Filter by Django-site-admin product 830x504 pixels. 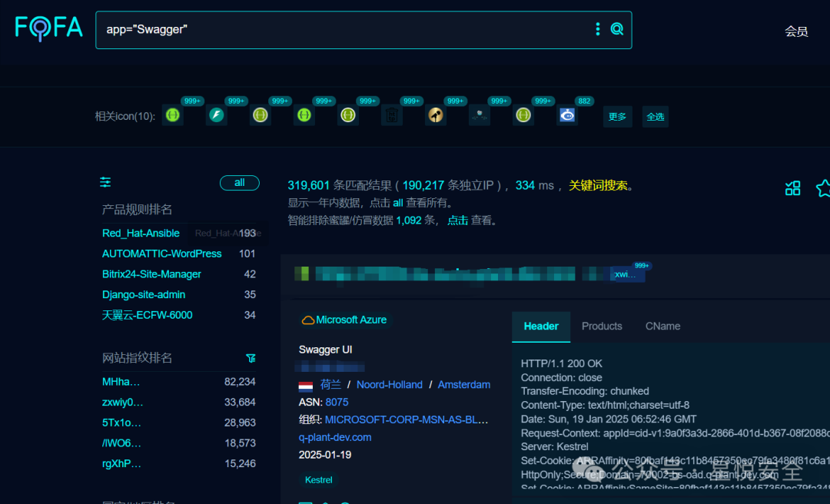click(x=144, y=294)
